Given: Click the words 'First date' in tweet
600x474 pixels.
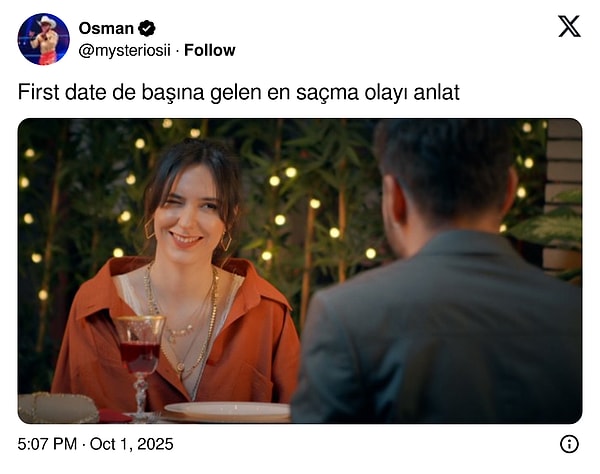Looking at the screenshot, I should point(62,92).
